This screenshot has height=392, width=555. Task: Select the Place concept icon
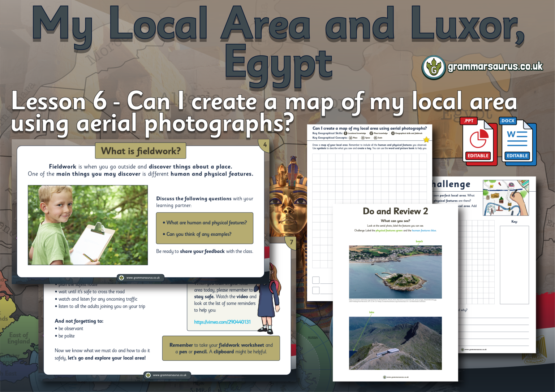click(x=350, y=138)
